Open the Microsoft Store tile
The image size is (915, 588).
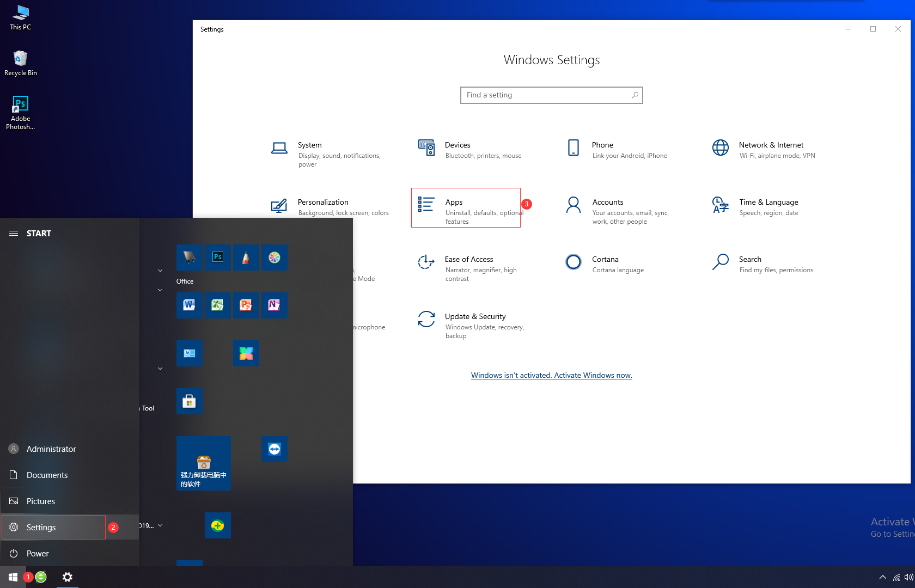pos(189,401)
